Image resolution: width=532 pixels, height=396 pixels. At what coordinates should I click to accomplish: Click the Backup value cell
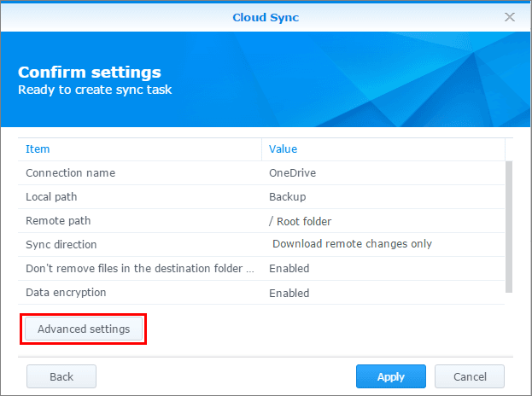pos(289,197)
